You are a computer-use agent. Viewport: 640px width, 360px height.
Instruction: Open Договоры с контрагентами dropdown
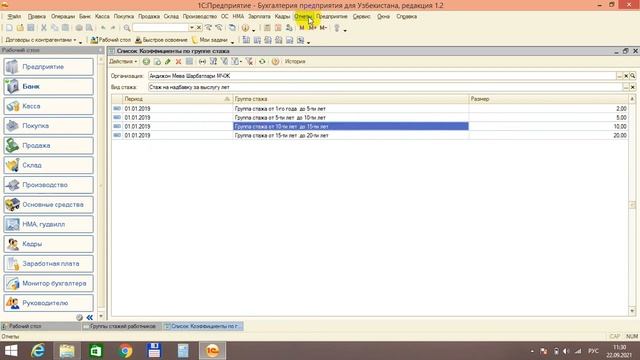click(41, 40)
